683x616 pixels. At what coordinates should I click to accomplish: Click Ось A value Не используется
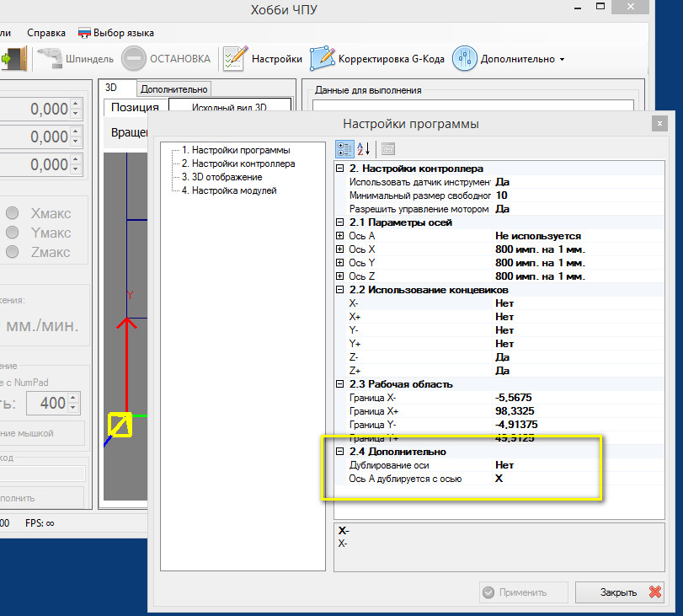coord(579,236)
